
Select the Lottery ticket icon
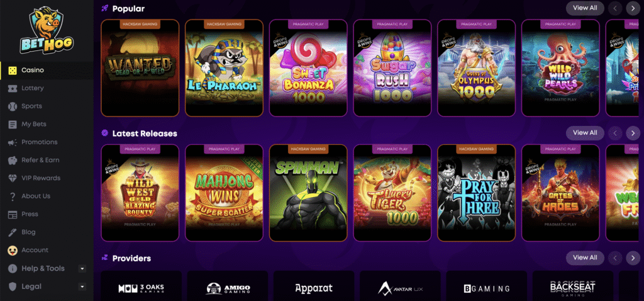[x=13, y=88]
